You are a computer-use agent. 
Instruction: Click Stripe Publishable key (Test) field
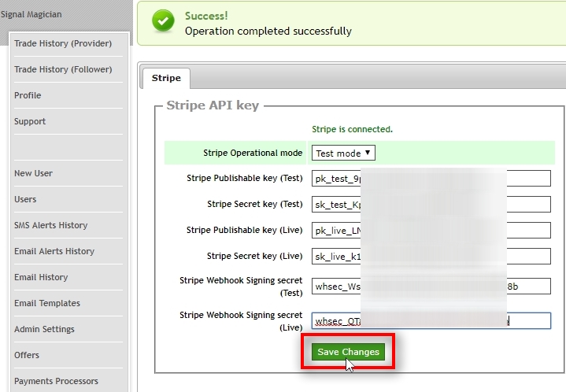click(x=431, y=179)
